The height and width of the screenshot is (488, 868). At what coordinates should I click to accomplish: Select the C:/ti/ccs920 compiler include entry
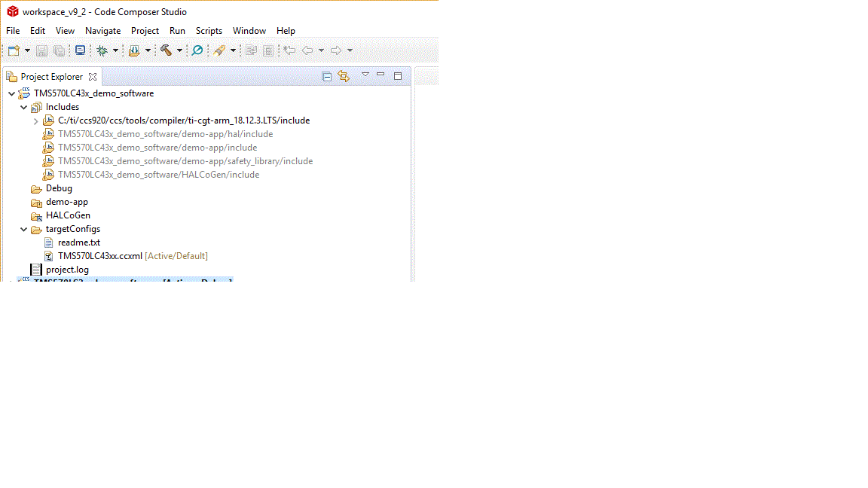coord(184,120)
